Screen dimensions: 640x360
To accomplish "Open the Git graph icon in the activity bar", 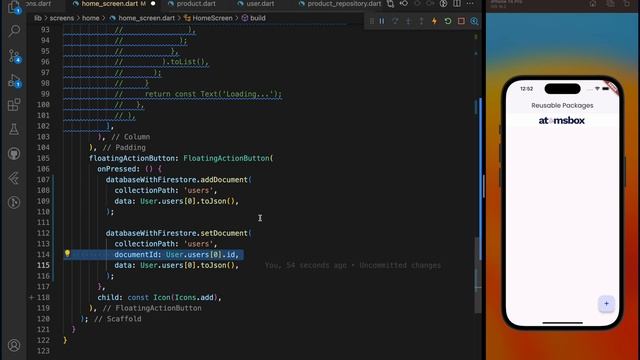I will point(14,202).
